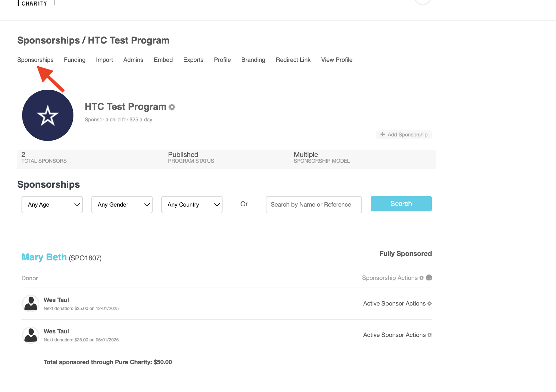Open the Any Gender filter dropdown
Image resolution: width=556 pixels, height=392 pixels.
122,205
